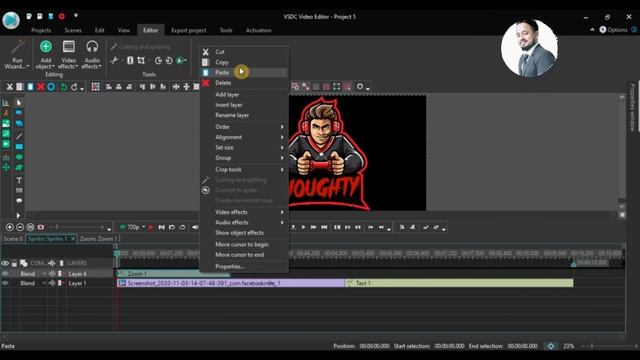Click the select all objects grid icon

tap(96, 87)
